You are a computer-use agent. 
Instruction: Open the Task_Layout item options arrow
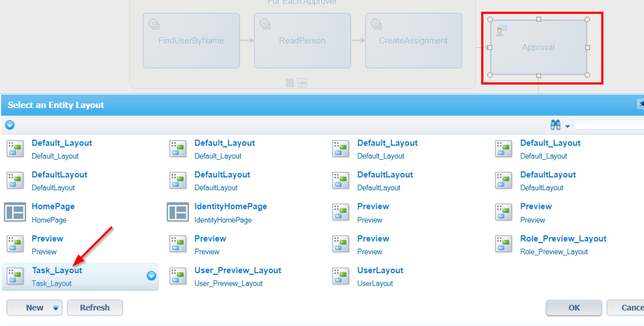151,276
